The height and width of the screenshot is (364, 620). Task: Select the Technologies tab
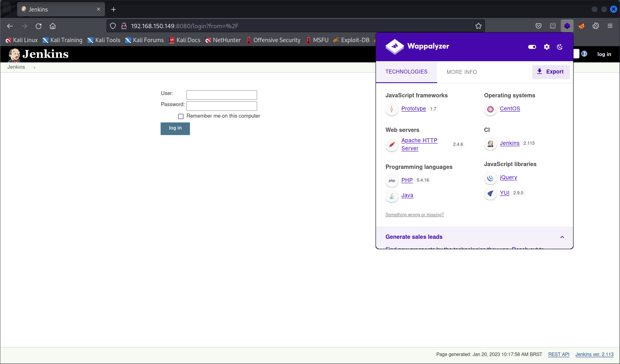(x=407, y=72)
